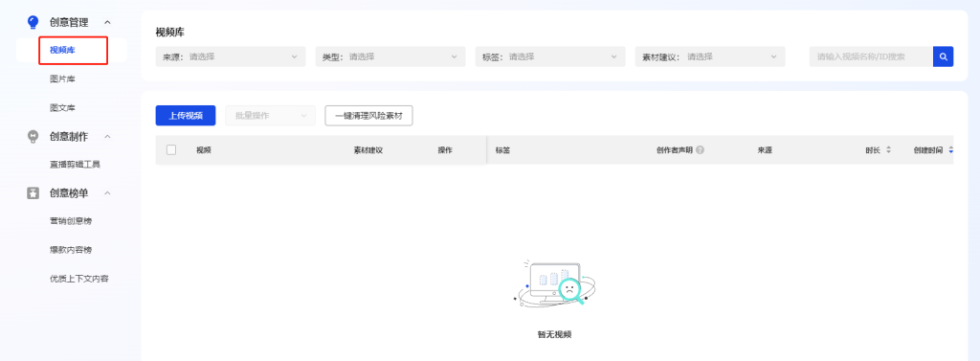Select 视频库 in the sidebar

click(62, 50)
